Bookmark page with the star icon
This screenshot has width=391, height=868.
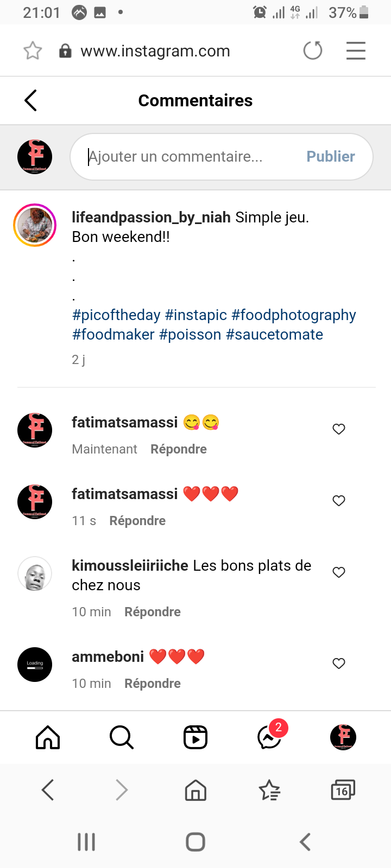pyautogui.click(x=33, y=51)
